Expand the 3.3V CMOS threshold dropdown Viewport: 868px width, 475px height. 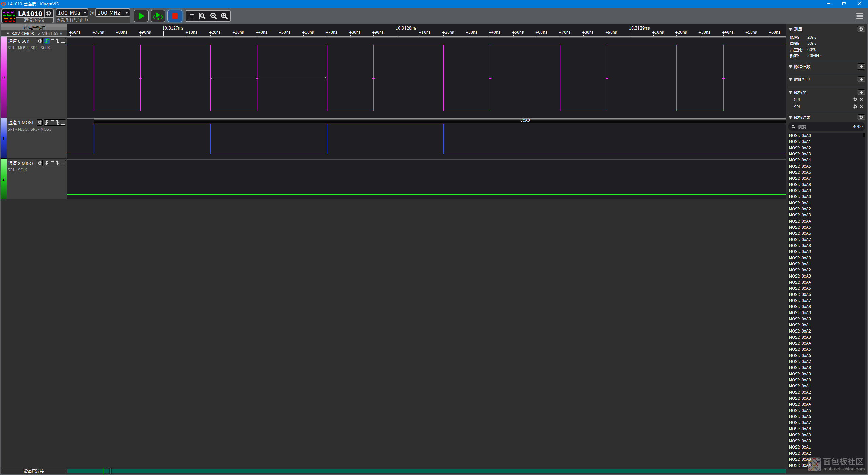pos(8,34)
